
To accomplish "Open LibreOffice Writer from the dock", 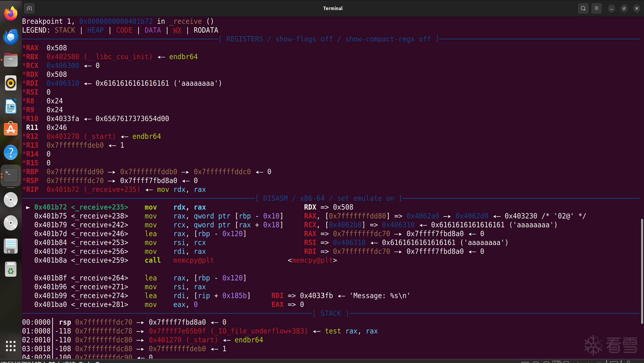I will (11, 106).
